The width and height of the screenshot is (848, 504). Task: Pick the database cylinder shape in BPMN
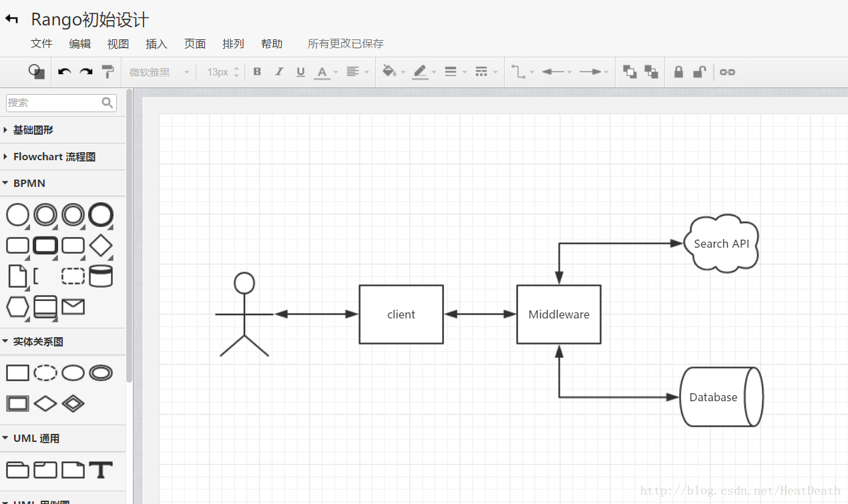coord(101,276)
